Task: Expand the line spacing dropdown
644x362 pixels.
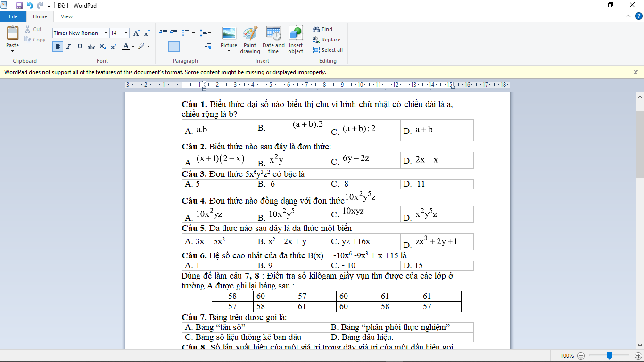Action: coord(206,33)
